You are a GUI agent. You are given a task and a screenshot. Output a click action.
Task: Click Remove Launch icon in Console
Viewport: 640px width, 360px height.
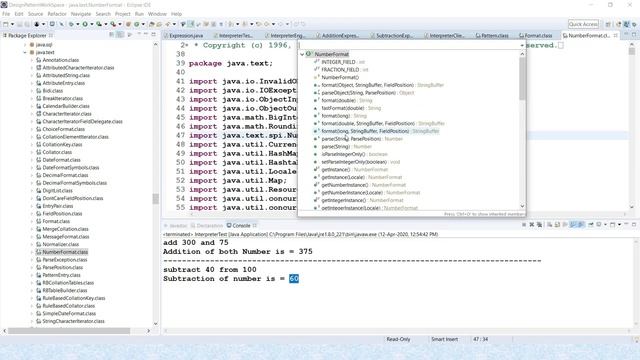pos(532,224)
